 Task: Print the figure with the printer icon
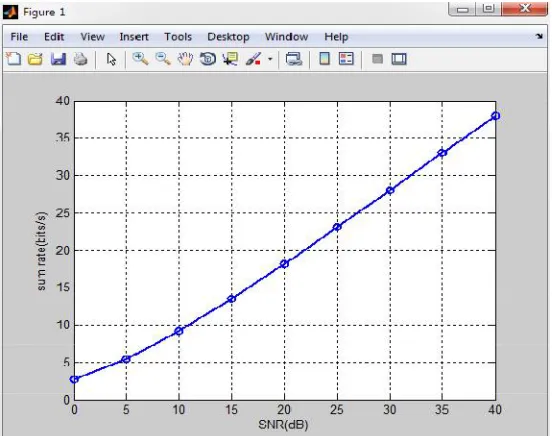coord(81,59)
